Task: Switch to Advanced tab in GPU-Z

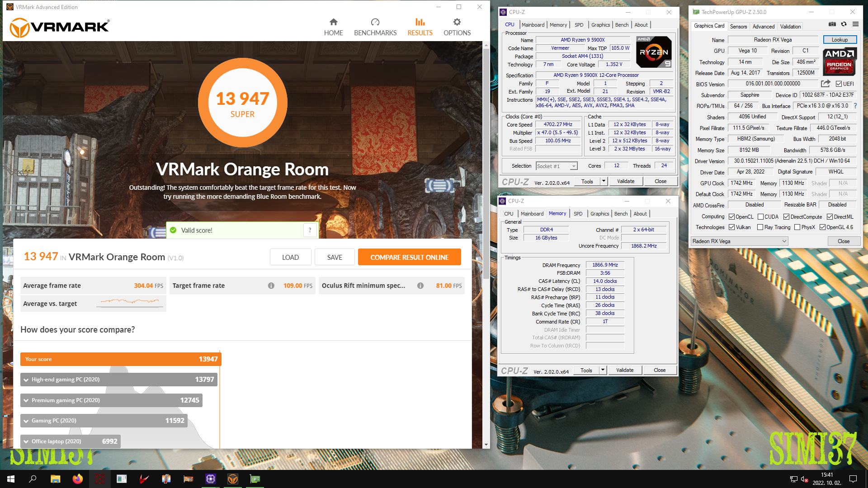Action: 763,27
